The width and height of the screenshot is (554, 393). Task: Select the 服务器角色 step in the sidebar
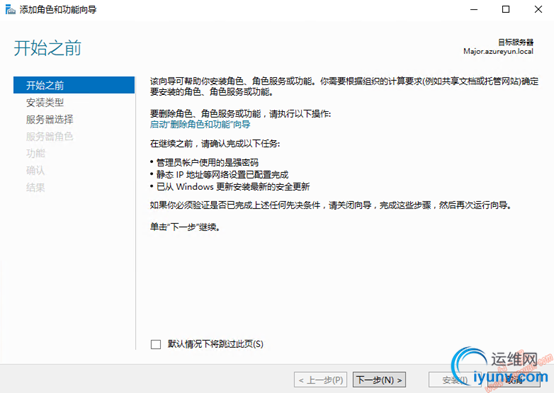coord(49,136)
